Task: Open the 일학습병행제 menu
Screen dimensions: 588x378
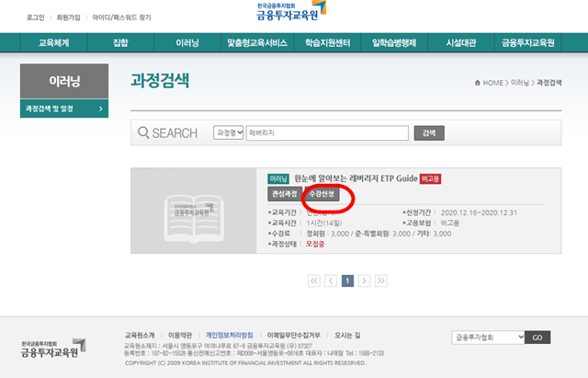Action: click(x=394, y=43)
